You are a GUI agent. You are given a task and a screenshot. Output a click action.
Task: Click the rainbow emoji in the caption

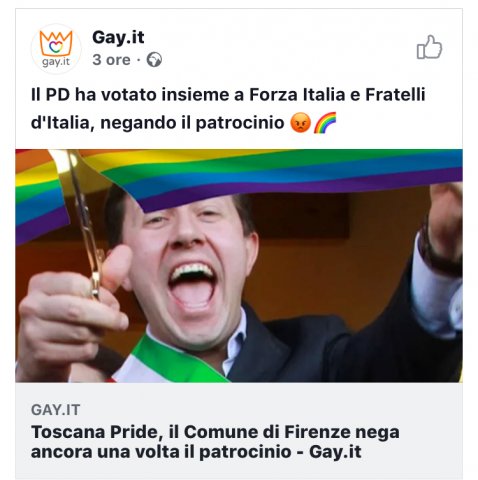[325, 123]
